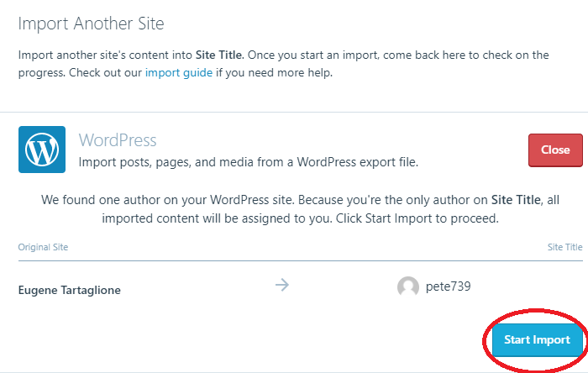
Task: Click the Site Title column label
Action: 564,247
